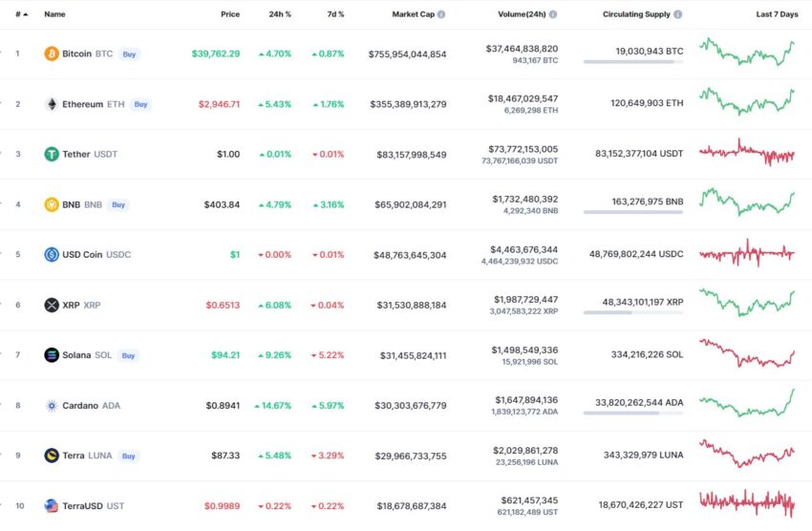Open the Cardano ADA name link
Viewport: 812px width, 531px height.
tap(91, 406)
